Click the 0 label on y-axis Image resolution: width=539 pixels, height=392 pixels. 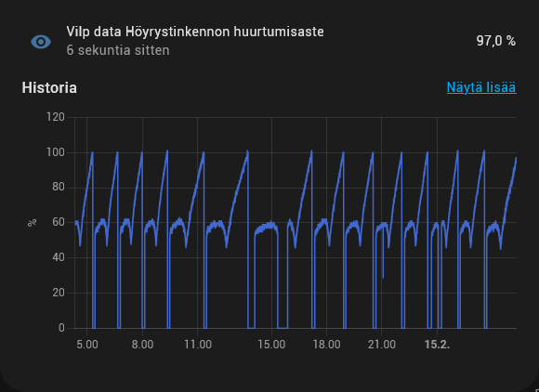click(x=61, y=328)
